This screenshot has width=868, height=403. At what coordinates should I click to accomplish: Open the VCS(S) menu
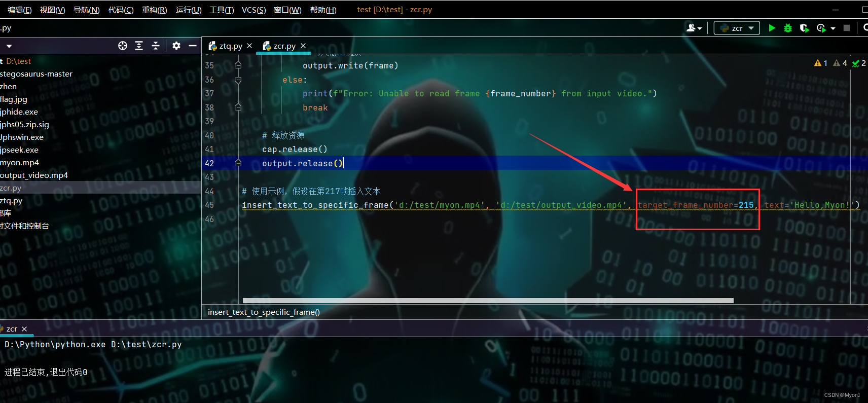[254, 10]
